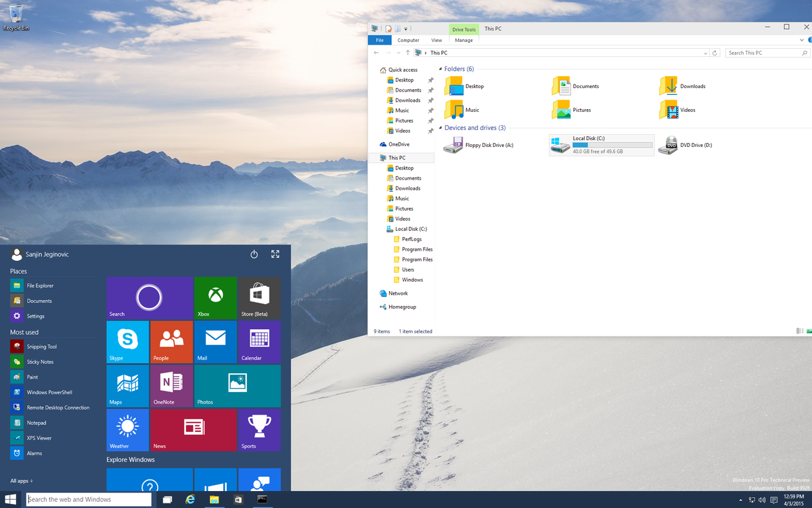
Task: Open the Weather tile
Action: (128, 430)
